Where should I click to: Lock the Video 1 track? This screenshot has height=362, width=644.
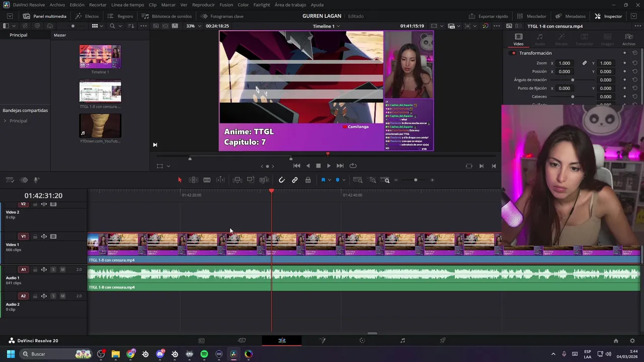point(35,236)
